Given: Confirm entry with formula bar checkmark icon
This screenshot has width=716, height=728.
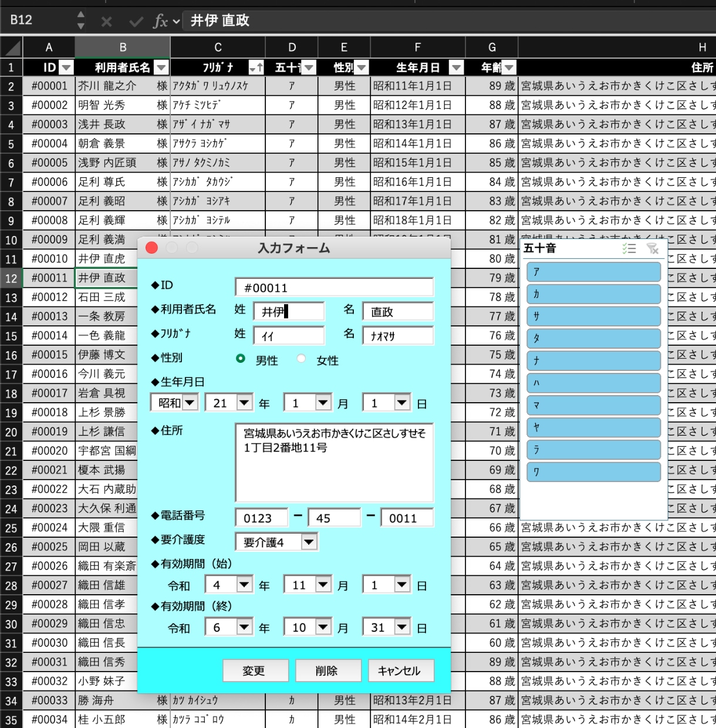Looking at the screenshot, I should [x=136, y=22].
